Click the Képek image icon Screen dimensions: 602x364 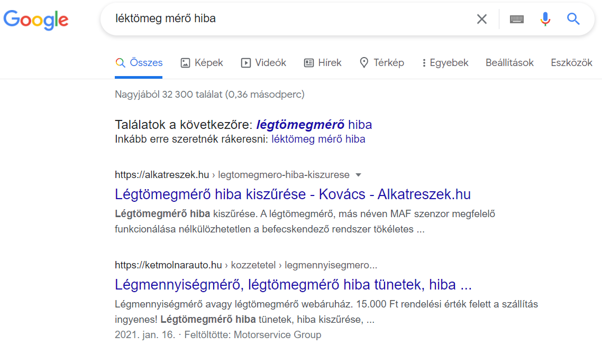pos(185,63)
